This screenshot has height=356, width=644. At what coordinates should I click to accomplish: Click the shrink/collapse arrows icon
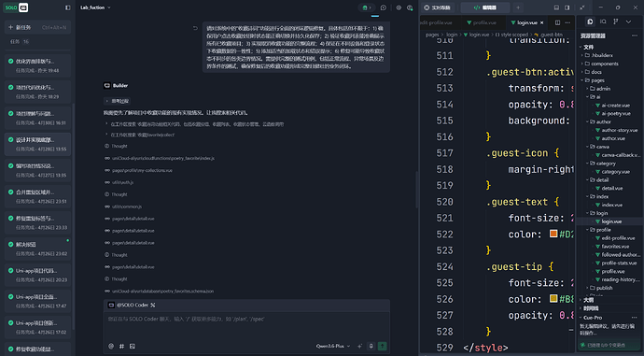(x=582, y=7)
